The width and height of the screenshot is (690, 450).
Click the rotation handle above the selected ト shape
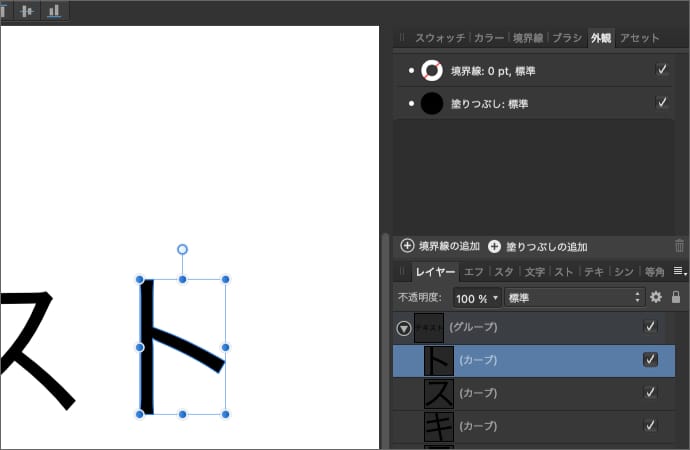[182, 249]
